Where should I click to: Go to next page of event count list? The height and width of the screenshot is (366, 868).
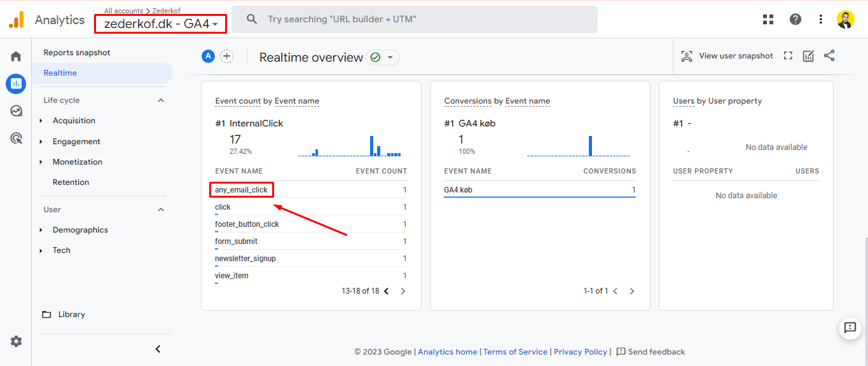click(403, 291)
